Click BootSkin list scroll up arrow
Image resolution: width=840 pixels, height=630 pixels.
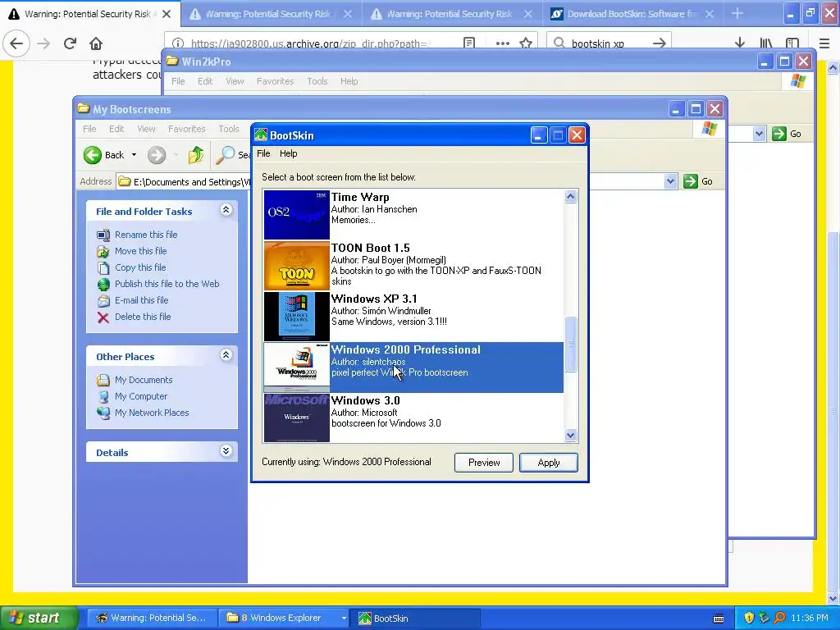571,197
